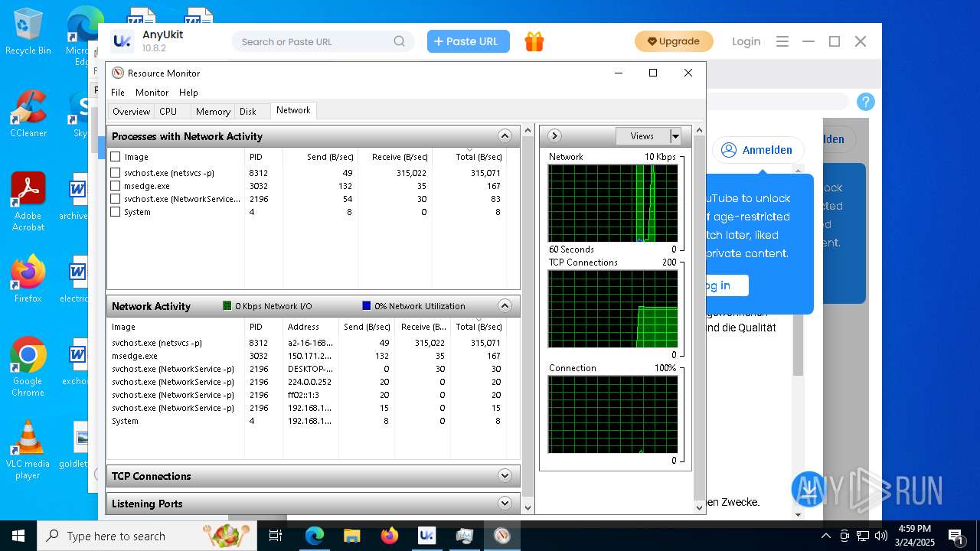Click the Paste URL button
The height and width of the screenshot is (551, 980).
click(x=469, y=41)
